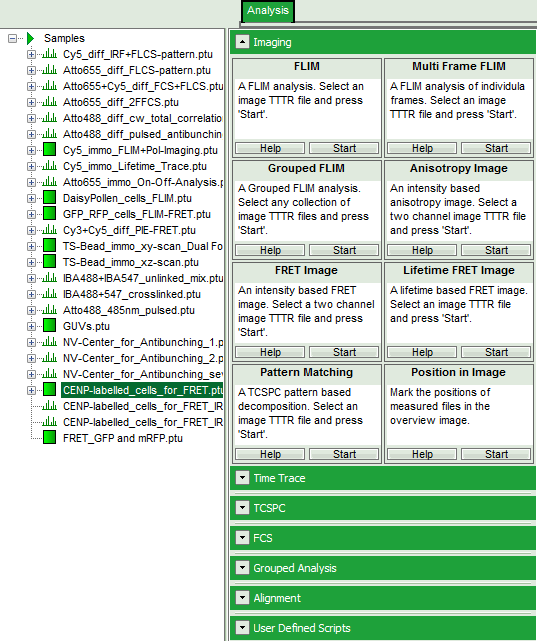The height and width of the screenshot is (641, 537).
Task: Click the histogram icon of Atto655_diff_2FFCS.ptu
Action: [49, 102]
